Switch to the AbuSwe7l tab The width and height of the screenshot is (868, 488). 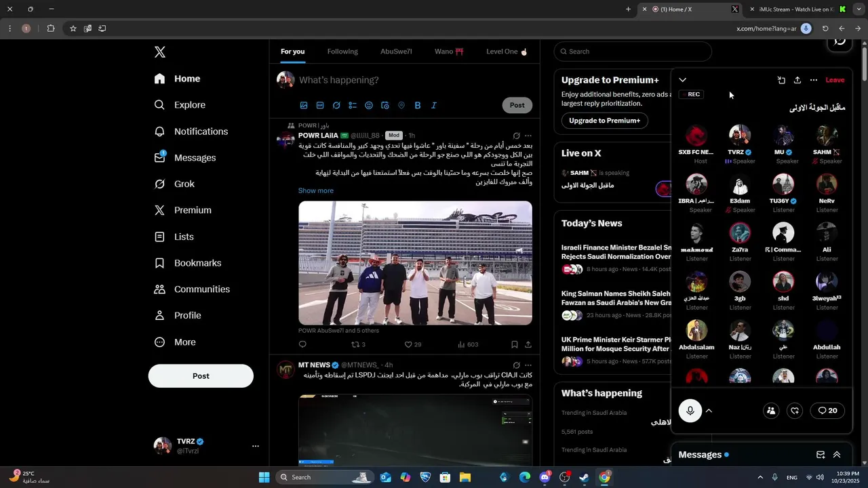click(396, 52)
